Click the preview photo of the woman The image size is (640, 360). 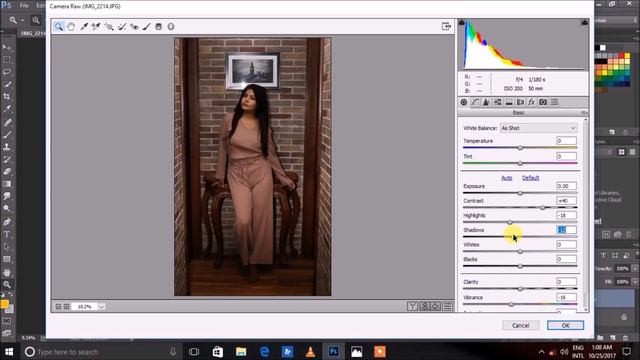253,167
